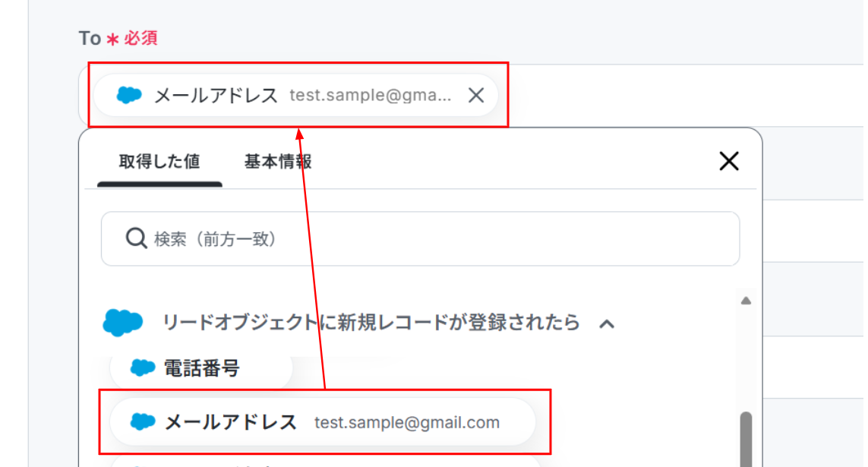This screenshot has height=467, width=868.
Task: Select the 電話番号 value
Action: 202,369
